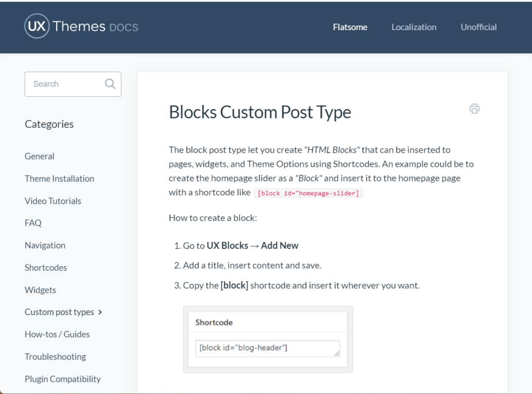Click "How to create a block:" text
This screenshot has height=394, width=532.
(x=212, y=218)
